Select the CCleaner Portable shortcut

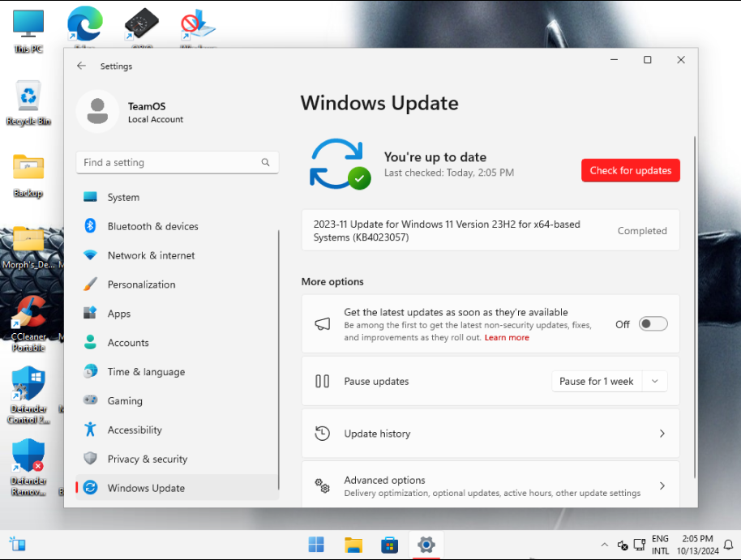(x=28, y=324)
